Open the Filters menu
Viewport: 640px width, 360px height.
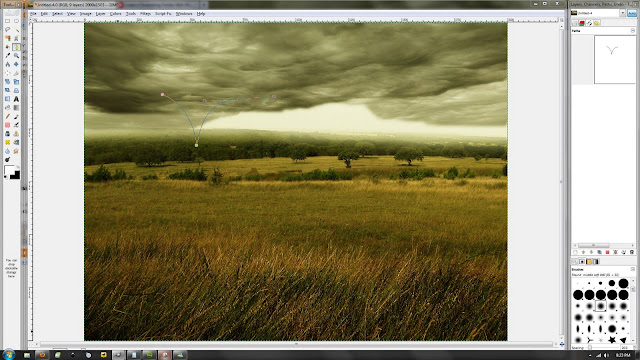pyautogui.click(x=145, y=13)
